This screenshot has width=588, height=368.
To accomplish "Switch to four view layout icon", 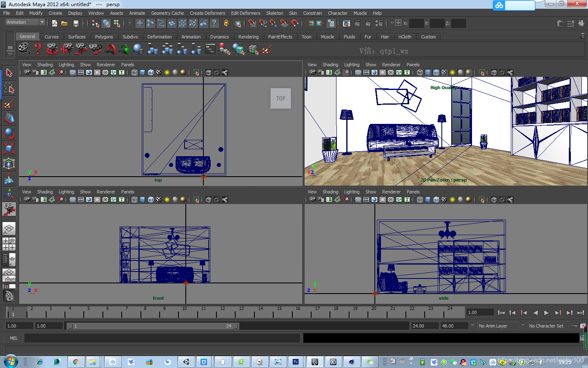I will coord(9,244).
